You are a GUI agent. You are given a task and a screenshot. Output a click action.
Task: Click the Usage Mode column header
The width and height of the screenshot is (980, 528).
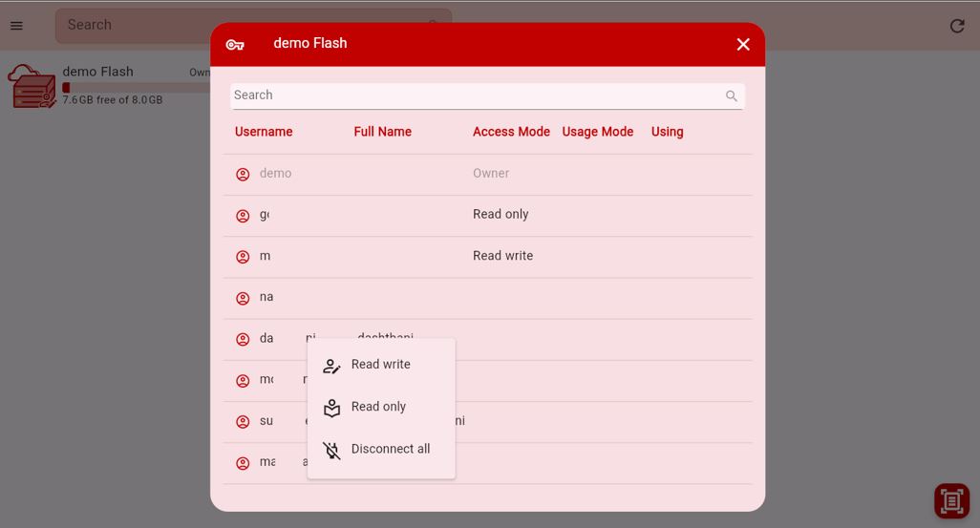597,132
